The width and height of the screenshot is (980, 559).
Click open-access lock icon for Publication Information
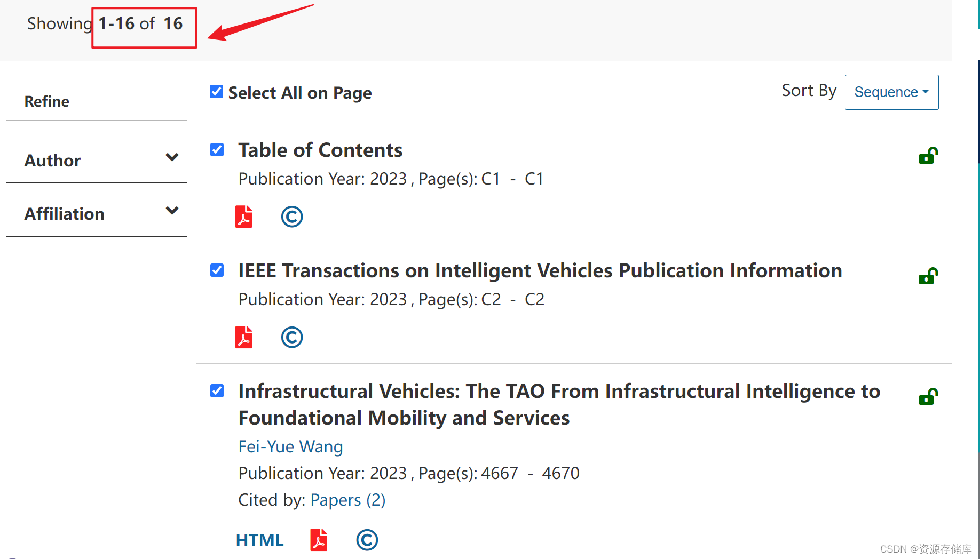(928, 276)
